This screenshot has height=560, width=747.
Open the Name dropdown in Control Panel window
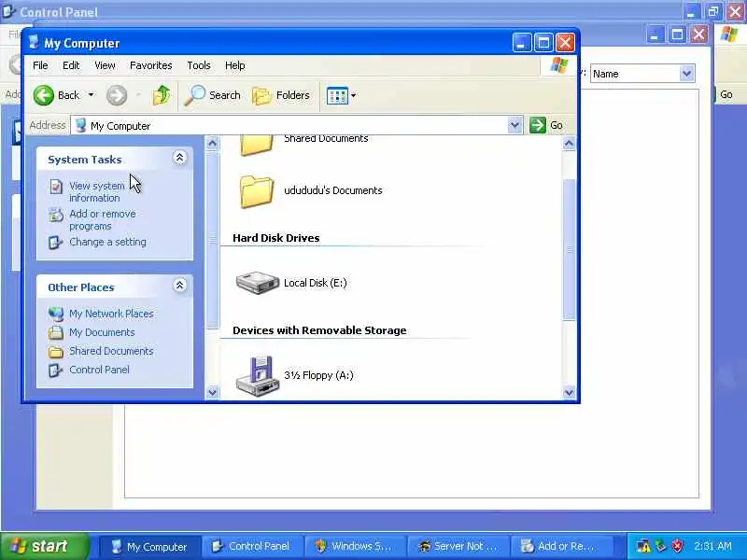click(x=686, y=74)
